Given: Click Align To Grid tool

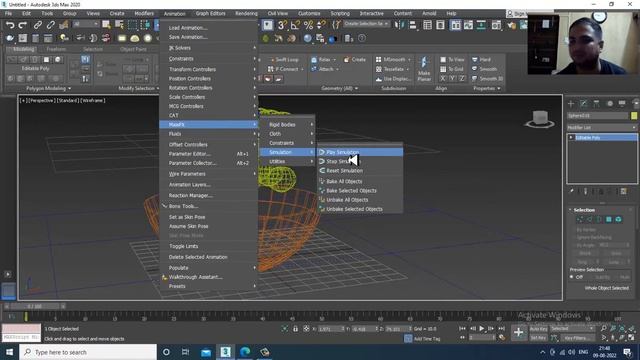Looking at the screenshot, I should coord(451,69).
